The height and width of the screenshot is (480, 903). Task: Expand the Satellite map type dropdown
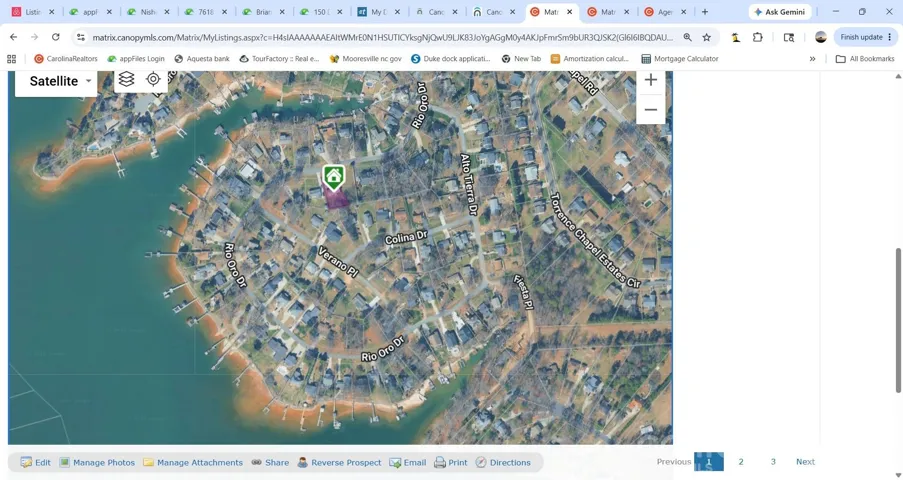(x=56, y=81)
